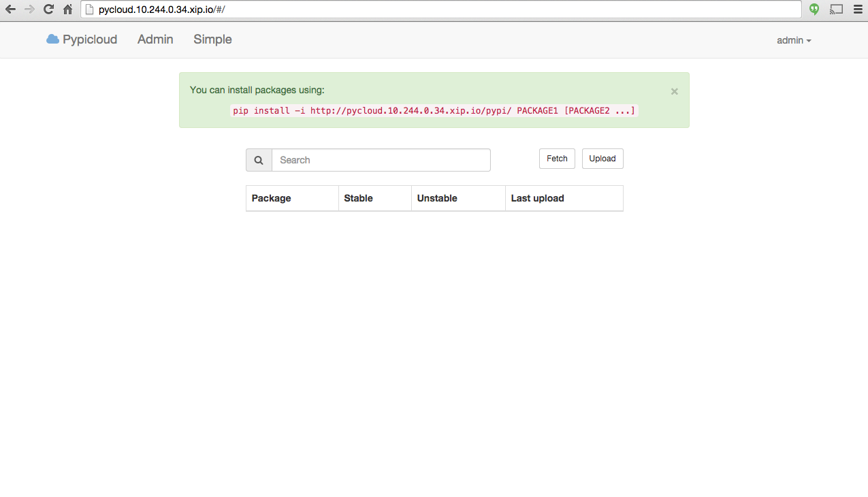The height and width of the screenshot is (497, 868).
Task: Click the 'You can install packages using:' text
Action: click(257, 90)
